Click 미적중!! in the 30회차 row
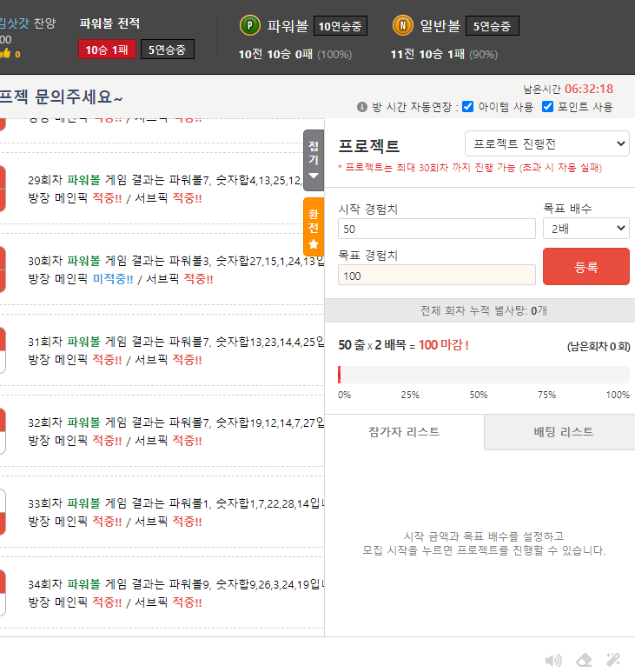This screenshot has width=635, height=672. [x=113, y=279]
